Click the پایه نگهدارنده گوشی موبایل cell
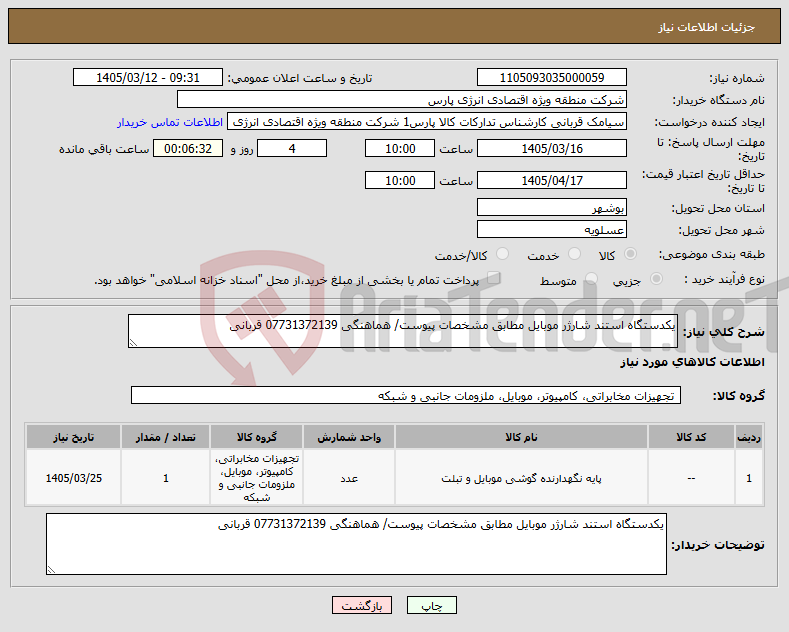Screen dimensions: 789x632 (521, 478)
